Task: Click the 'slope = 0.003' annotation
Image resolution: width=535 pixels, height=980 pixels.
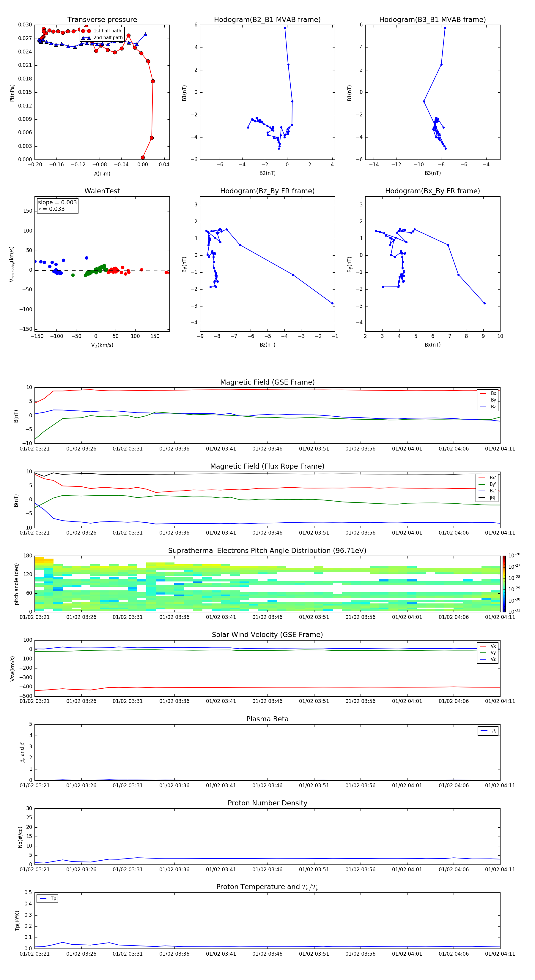Action: pyautogui.click(x=57, y=203)
